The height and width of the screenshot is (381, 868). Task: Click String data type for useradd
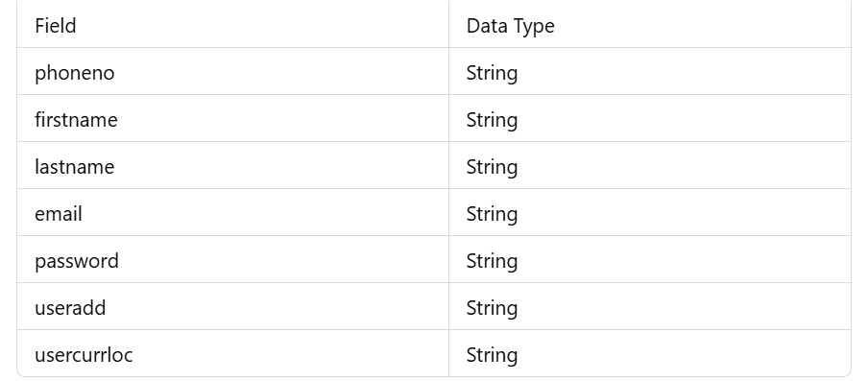pyautogui.click(x=492, y=308)
